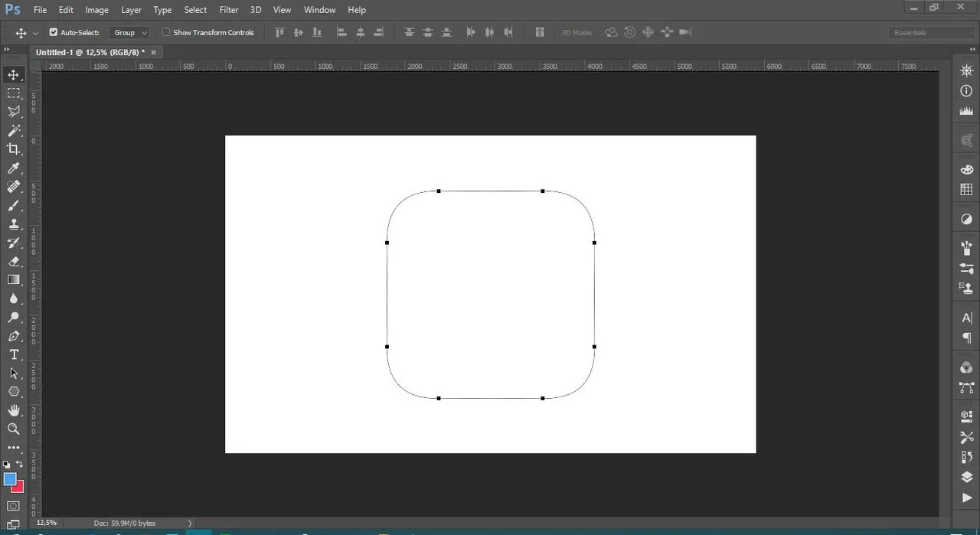The width and height of the screenshot is (980, 535).
Task: Check Show Transform Controls
Action: [166, 32]
